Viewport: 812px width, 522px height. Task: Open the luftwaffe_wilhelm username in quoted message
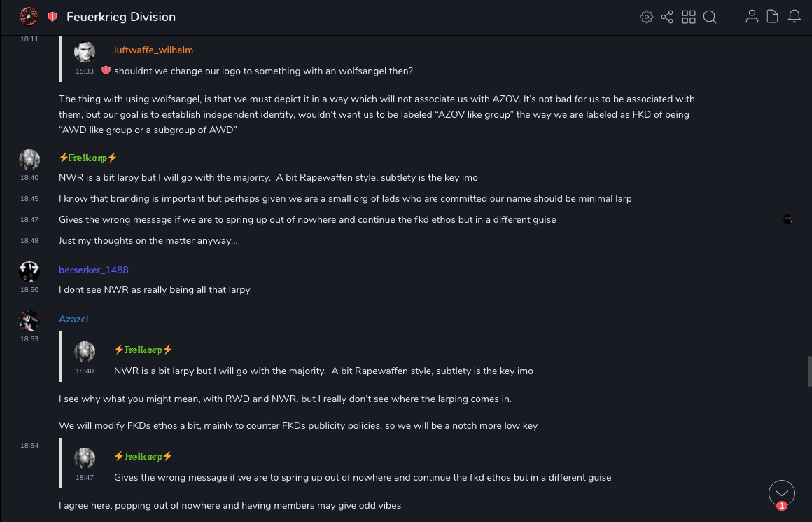[x=153, y=50]
